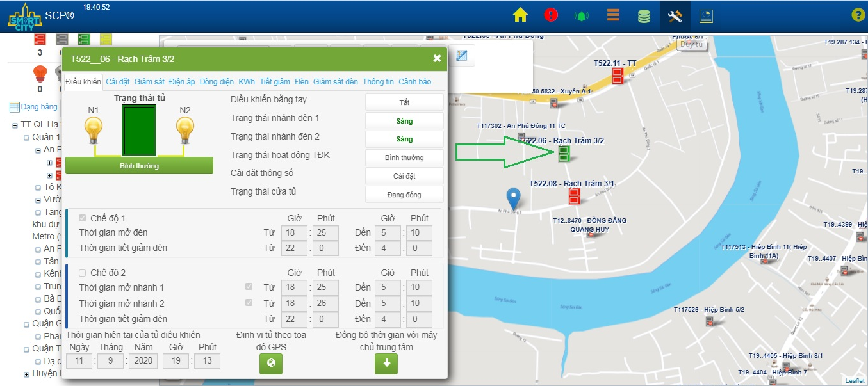Image resolution: width=868 pixels, height=386 pixels.
Task: Click the yellow Home icon
Action: [x=520, y=15]
